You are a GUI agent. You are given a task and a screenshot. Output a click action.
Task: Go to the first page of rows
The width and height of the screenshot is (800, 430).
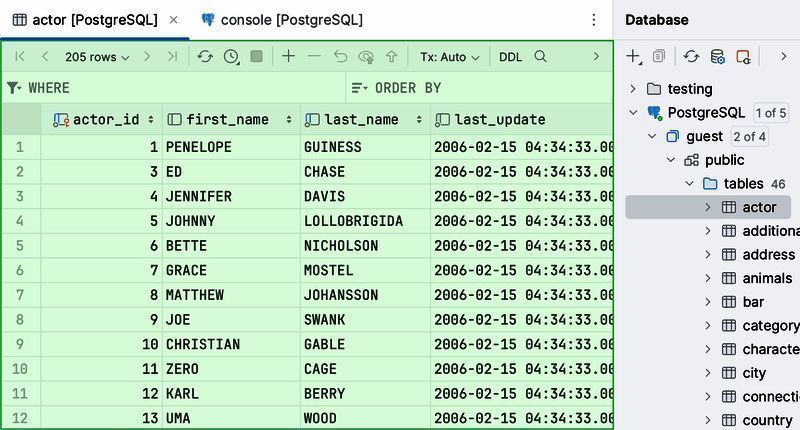[x=20, y=57]
